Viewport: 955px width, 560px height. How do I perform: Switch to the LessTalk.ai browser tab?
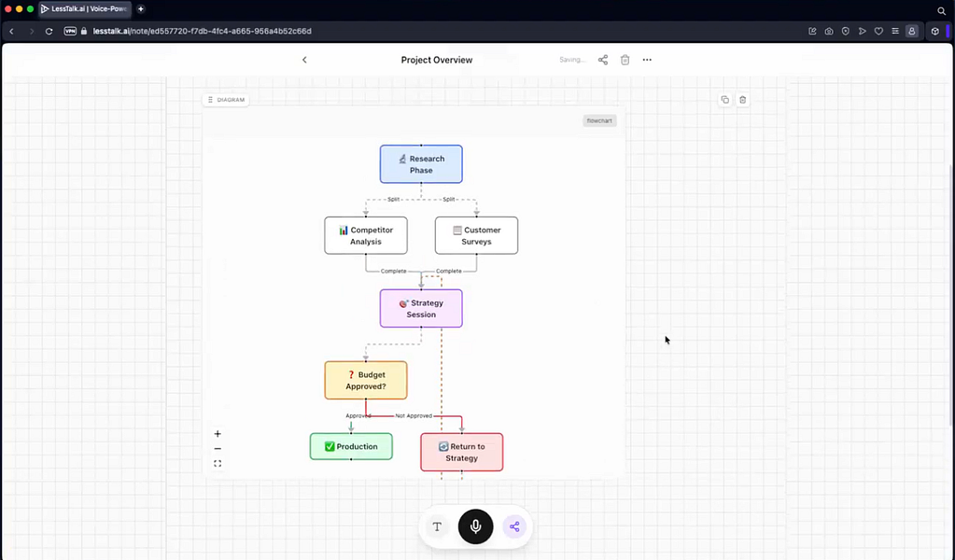(82, 8)
